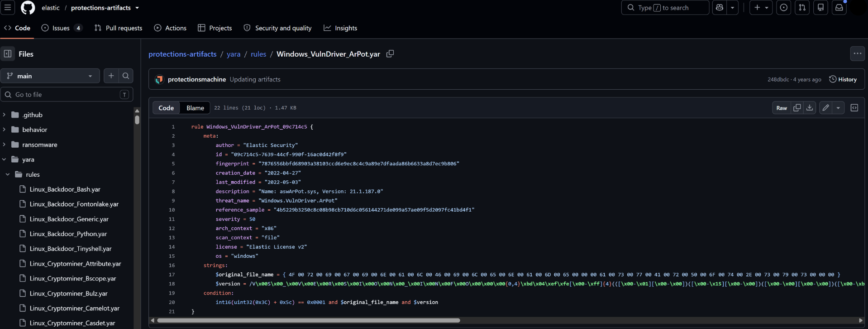Switch to the Issues tab

pos(62,28)
